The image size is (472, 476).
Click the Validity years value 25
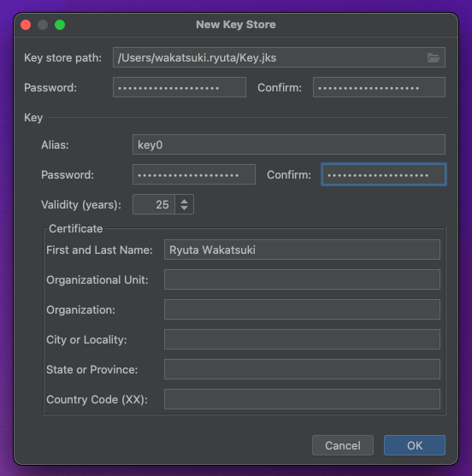pos(154,204)
